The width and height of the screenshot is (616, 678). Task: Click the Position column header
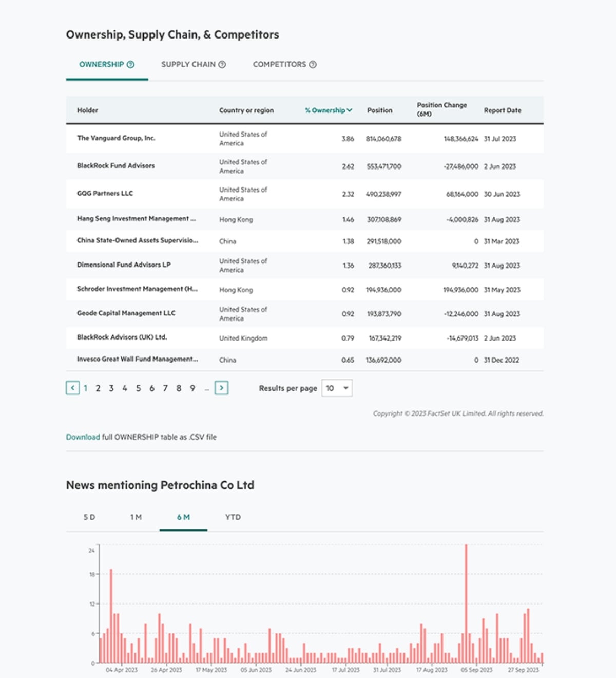[x=380, y=110]
